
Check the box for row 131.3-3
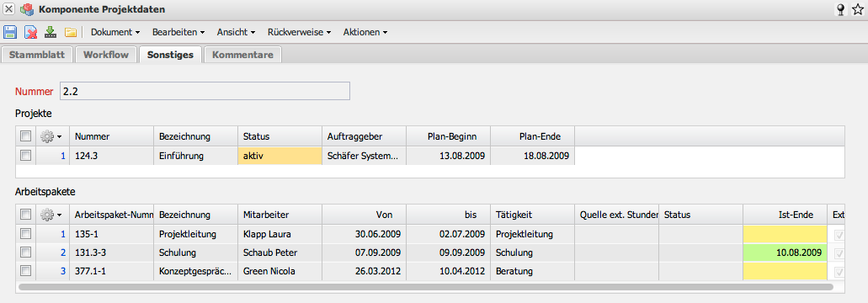pos(25,252)
